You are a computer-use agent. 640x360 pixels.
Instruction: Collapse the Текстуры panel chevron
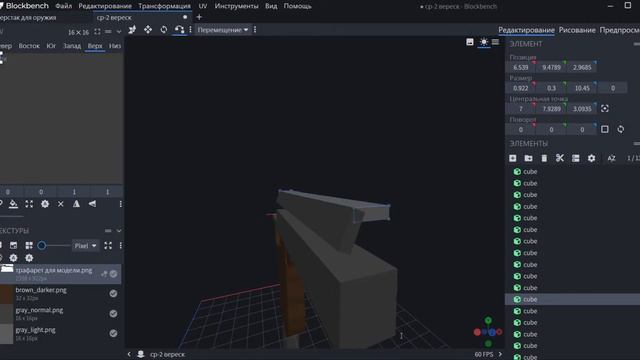119,231
